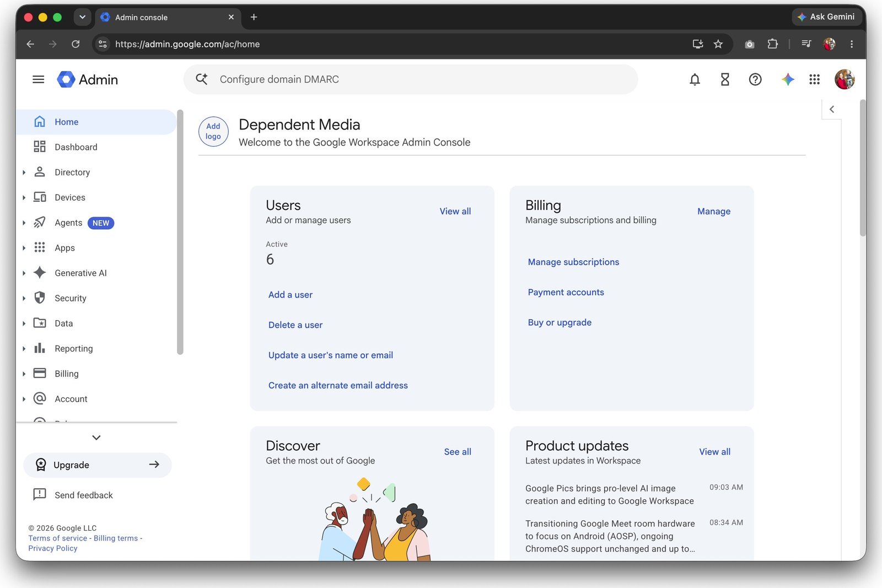Click the Security shield icon
882x588 pixels.
40,298
